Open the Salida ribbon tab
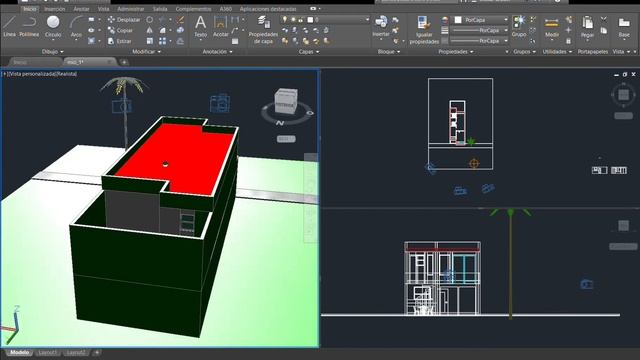 coord(160,9)
